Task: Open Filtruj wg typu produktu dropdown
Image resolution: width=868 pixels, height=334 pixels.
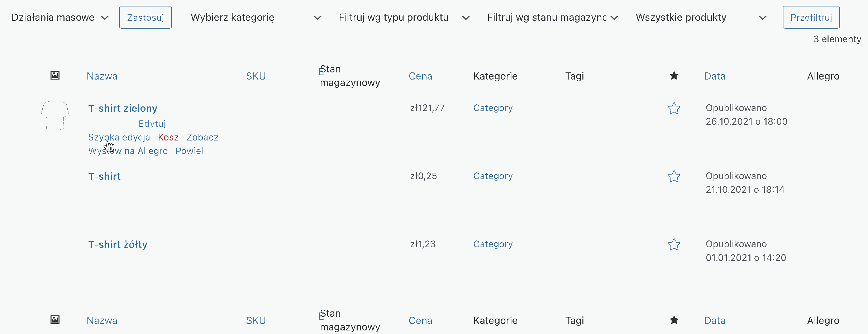Action: tap(404, 18)
